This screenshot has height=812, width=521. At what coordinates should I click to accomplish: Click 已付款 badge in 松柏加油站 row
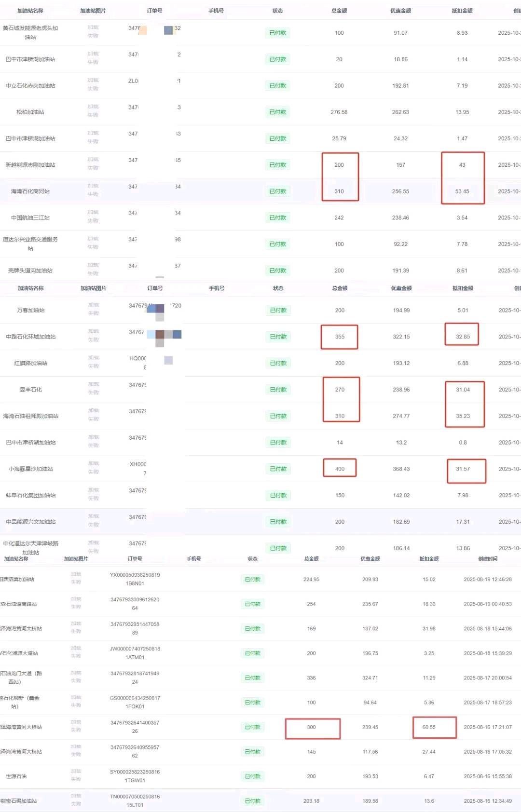[277, 112]
